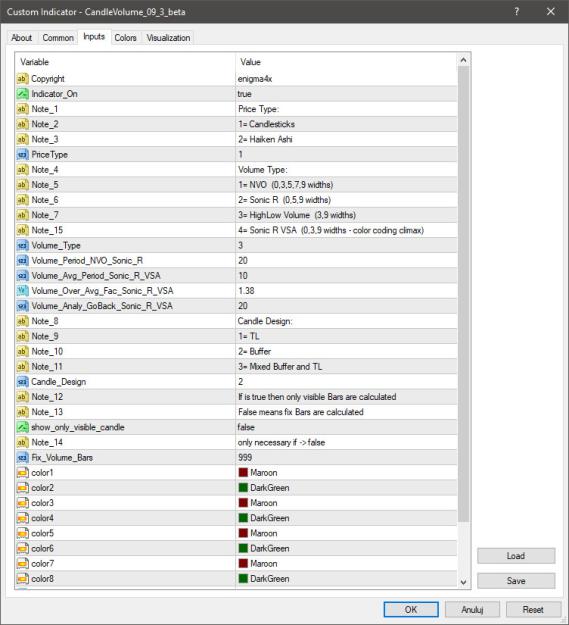
Task: Select the color icon next to color1
Action: pyautogui.click(x=23, y=472)
